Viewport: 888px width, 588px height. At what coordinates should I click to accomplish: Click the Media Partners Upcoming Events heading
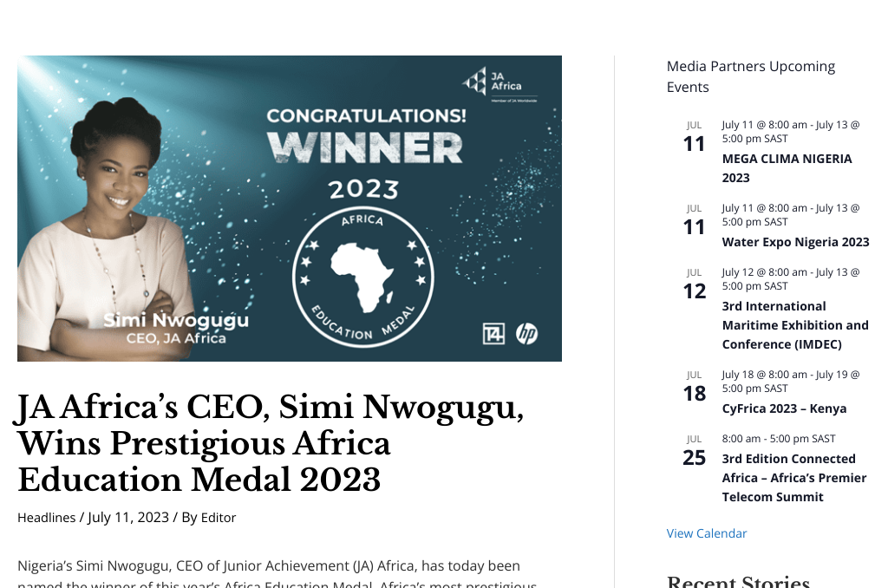(x=750, y=76)
